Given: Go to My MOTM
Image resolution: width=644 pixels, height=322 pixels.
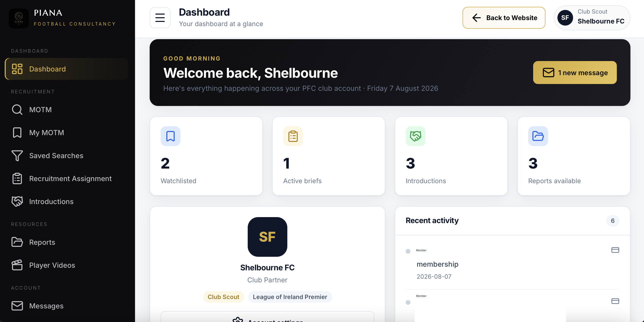Looking at the screenshot, I should click(66, 133).
